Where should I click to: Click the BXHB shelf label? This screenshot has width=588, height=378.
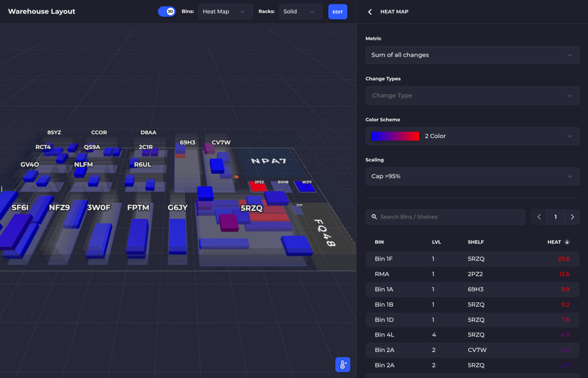pos(283,182)
